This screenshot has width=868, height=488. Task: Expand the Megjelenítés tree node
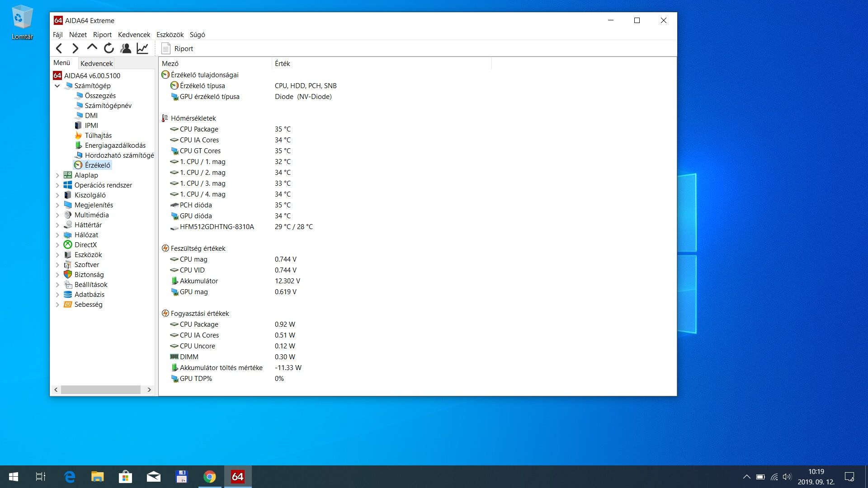57,205
